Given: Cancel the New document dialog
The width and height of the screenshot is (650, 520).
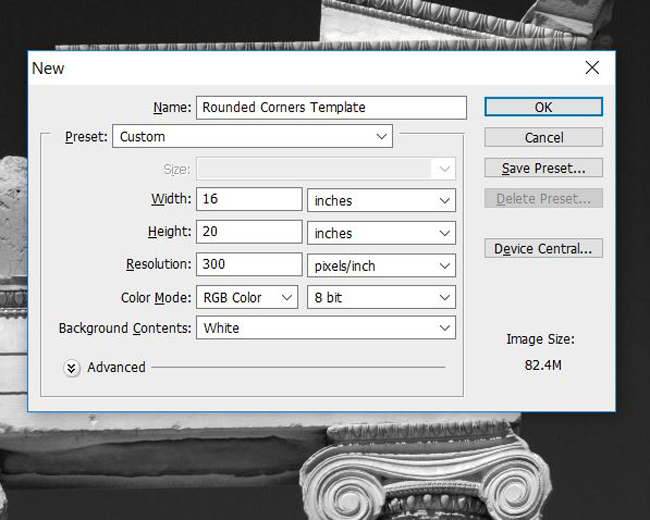Looking at the screenshot, I should (x=543, y=137).
